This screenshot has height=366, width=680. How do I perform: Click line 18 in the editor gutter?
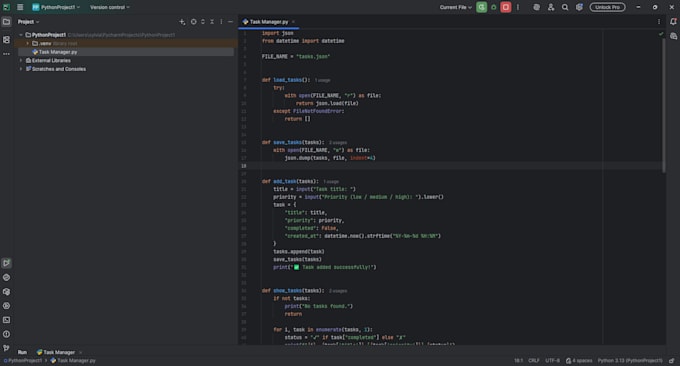tap(244, 166)
